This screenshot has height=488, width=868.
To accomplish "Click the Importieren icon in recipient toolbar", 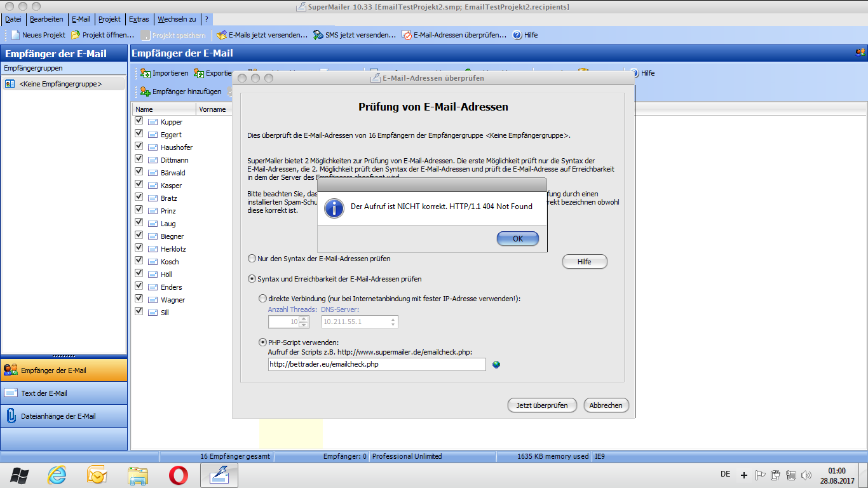I will click(145, 73).
